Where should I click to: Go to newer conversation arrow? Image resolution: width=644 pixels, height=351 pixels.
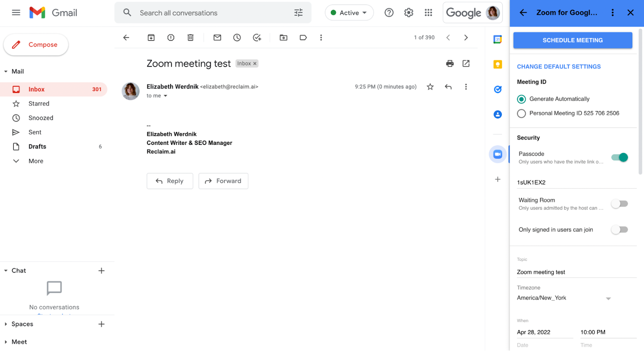[448, 37]
